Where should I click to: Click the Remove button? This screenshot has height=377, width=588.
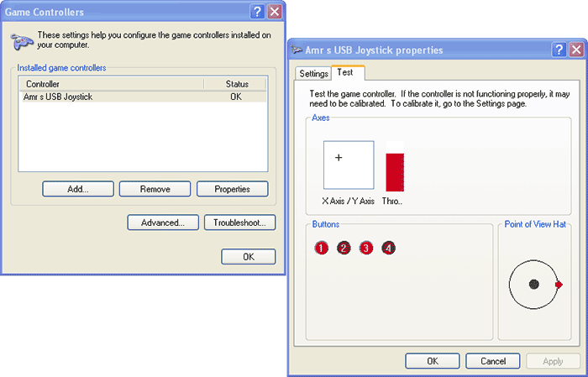point(155,189)
